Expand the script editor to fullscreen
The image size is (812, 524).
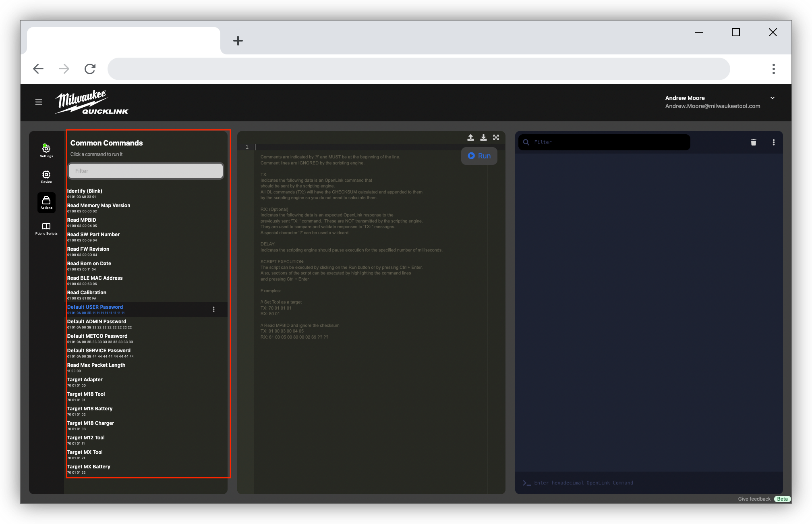[x=496, y=137]
